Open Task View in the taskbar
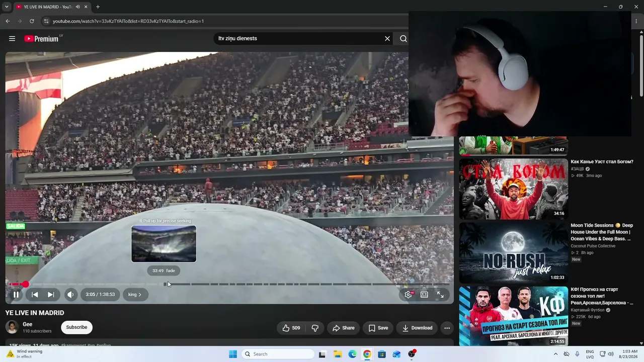The width and height of the screenshot is (644, 362). 322,354
